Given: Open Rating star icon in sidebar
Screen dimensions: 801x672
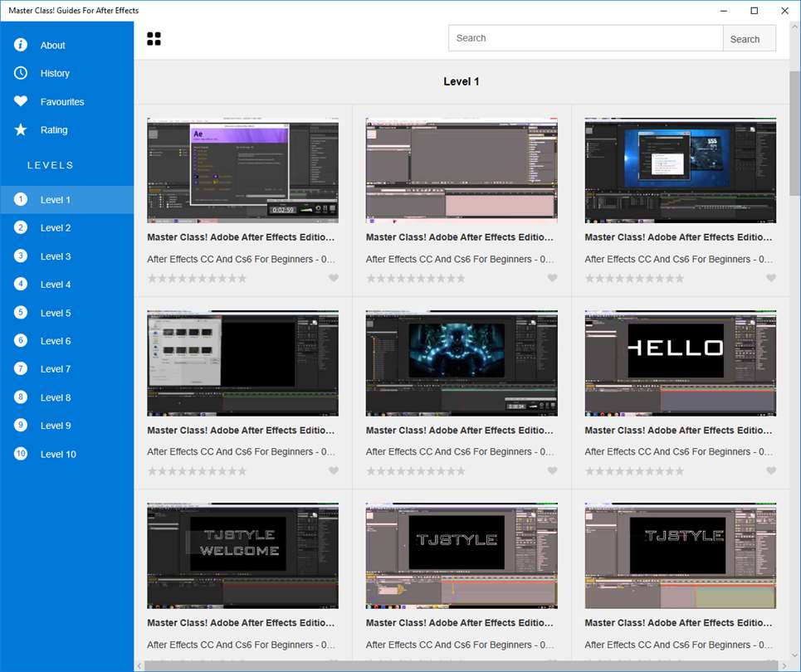Looking at the screenshot, I should click(21, 129).
